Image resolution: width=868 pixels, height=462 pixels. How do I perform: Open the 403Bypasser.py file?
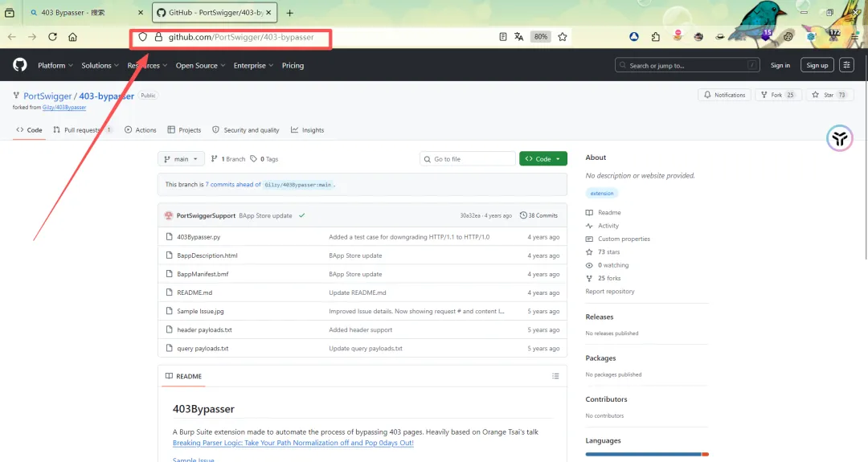(x=199, y=237)
